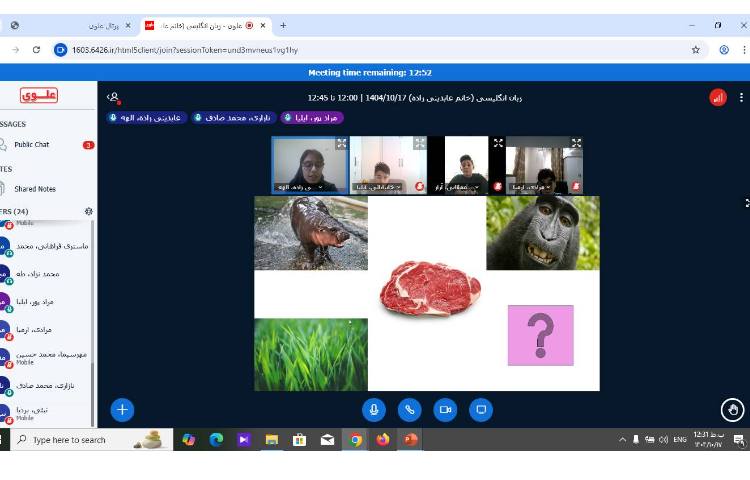Viewport: 750px width, 480px height.
Task: Open the blue plus actions menu
Action: (x=122, y=410)
